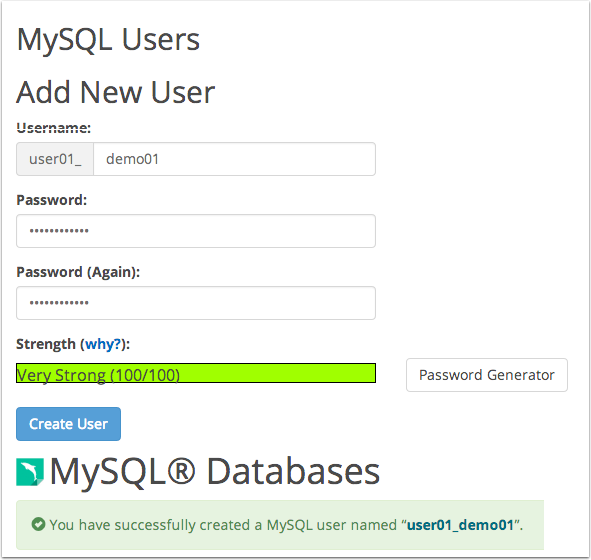Click the Password label

(52, 200)
